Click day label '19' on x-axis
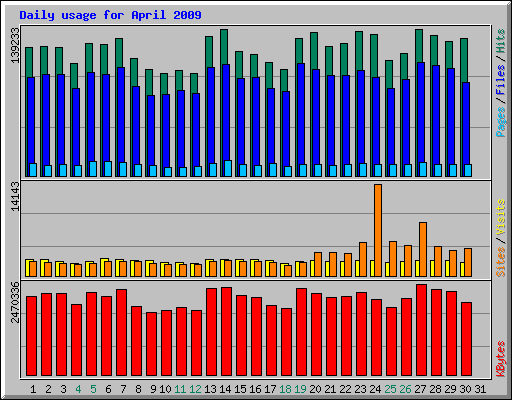 (x=300, y=389)
